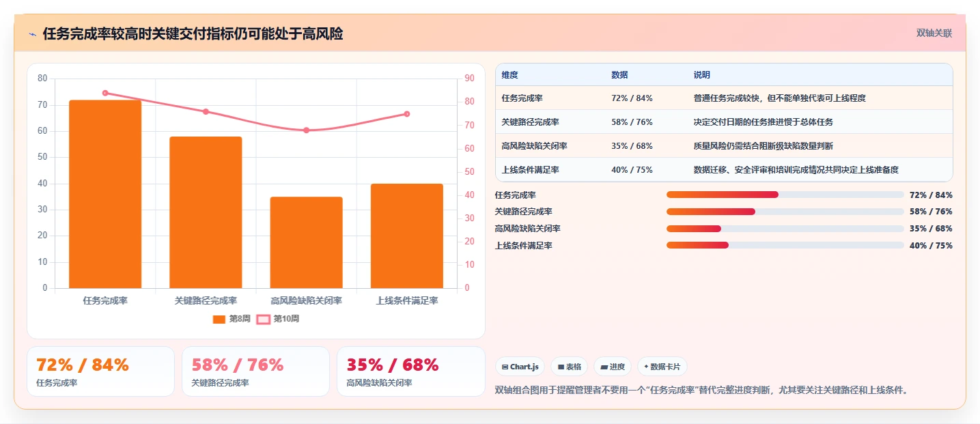Click the table cell showing 72% / 84%
980x424 pixels.
tap(632, 98)
